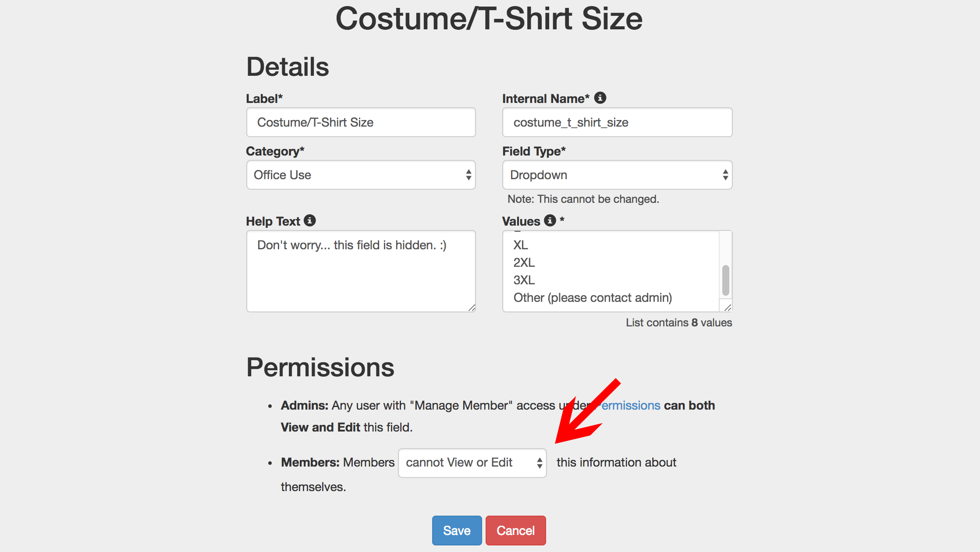The image size is (980, 552).
Task: Open the members cannot View or Edit dropdown
Action: pyautogui.click(x=472, y=463)
